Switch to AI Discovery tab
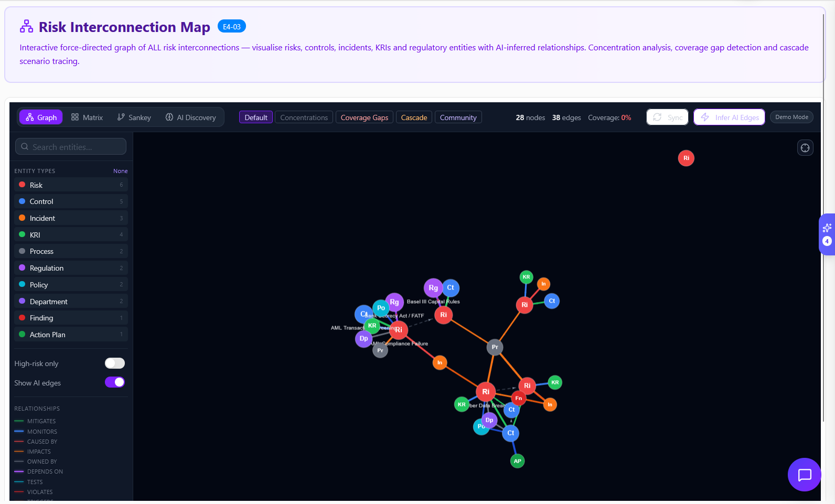This screenshot has height=504, width=835. tap(191, 117)
